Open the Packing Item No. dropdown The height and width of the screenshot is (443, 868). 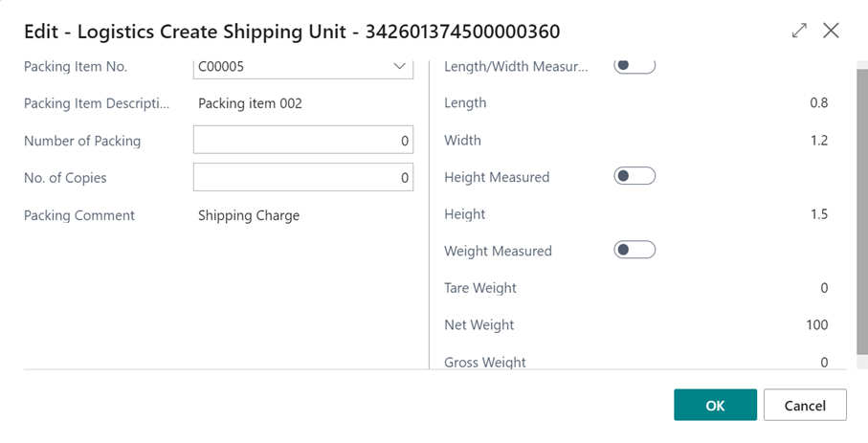click(x=399, y=67)
